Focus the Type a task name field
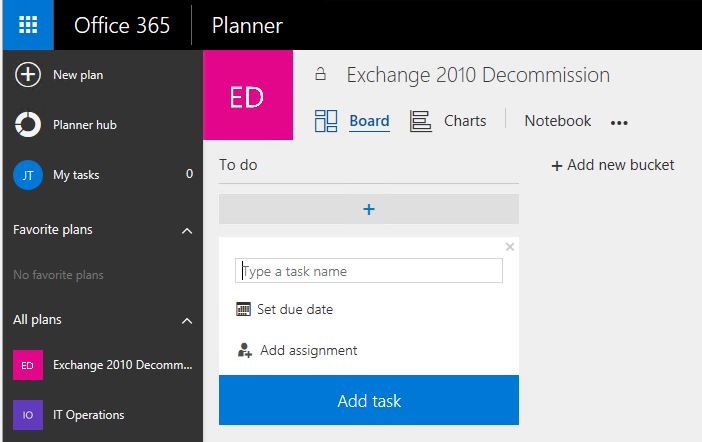 [369, 270]
